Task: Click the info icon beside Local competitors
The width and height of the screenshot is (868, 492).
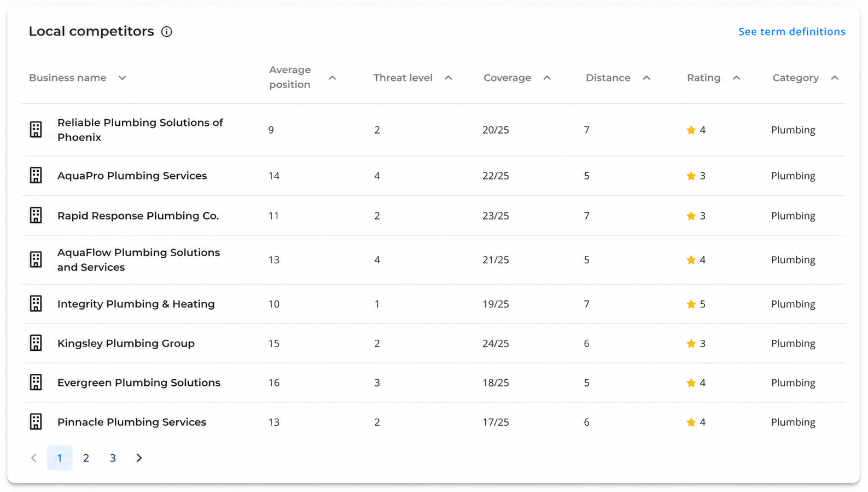Action: [167, 32]
